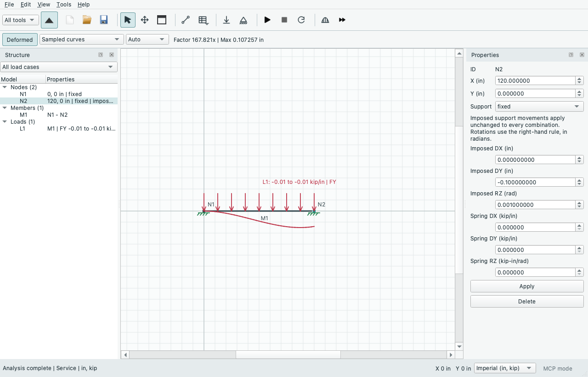Create a new file with blank page icon
This screenshot has height=377, width=588.
pyautogui.click(x=70, y=20)
